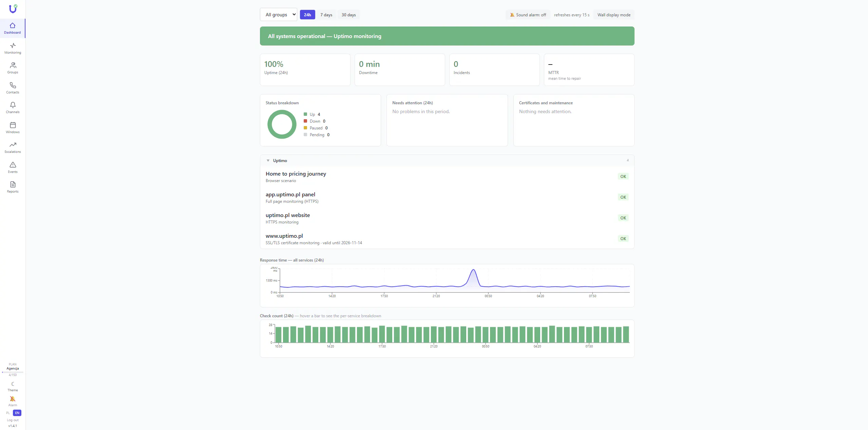Screen dimensions: 868x430
Task: Click the 100% Uptime (24h) card
Action: [305, 70]
